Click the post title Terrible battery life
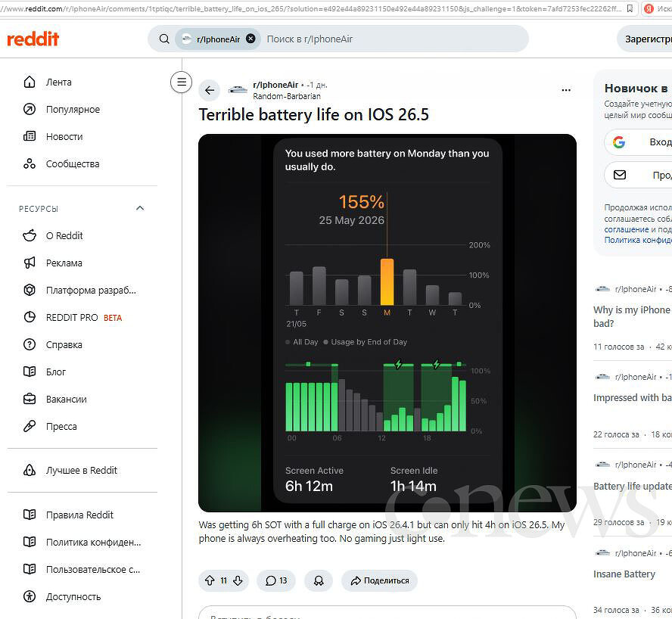The height and width of the screenshot is (619, 672). point(314,114)
